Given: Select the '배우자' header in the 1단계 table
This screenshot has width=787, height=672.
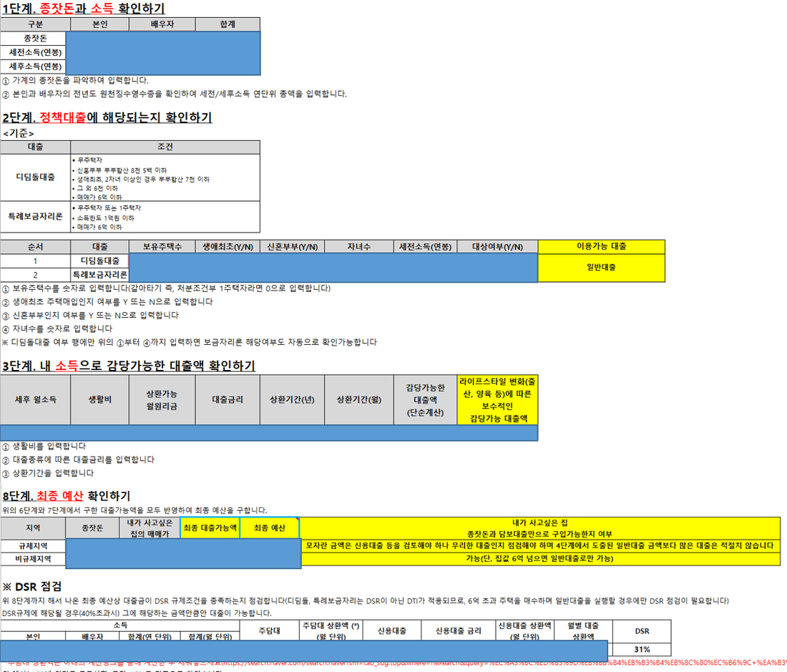Looking at the screenshot, I should click(162, 24).
